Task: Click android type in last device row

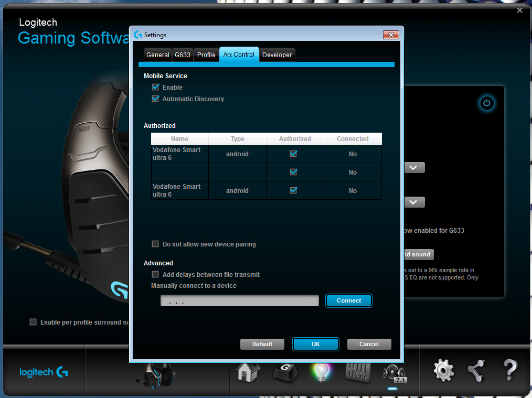Action: (238, 190)
